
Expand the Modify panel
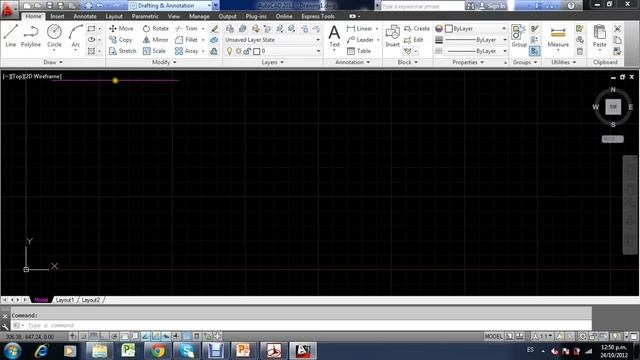(x=164, y=62)
